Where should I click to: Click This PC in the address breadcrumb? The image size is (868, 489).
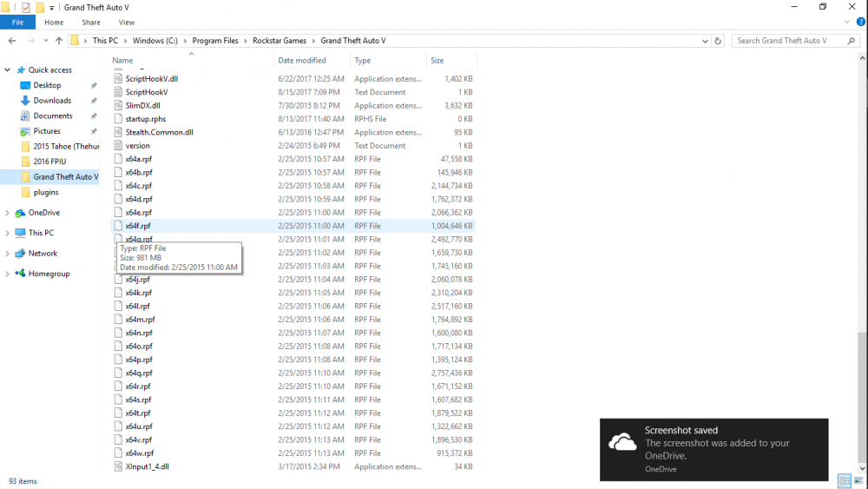(105, 41)
